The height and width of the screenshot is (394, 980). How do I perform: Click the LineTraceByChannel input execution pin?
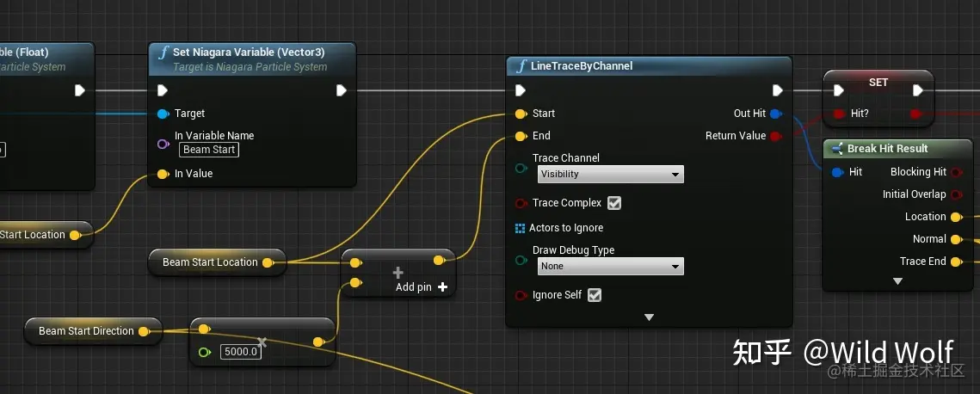(x=520, y=90)
